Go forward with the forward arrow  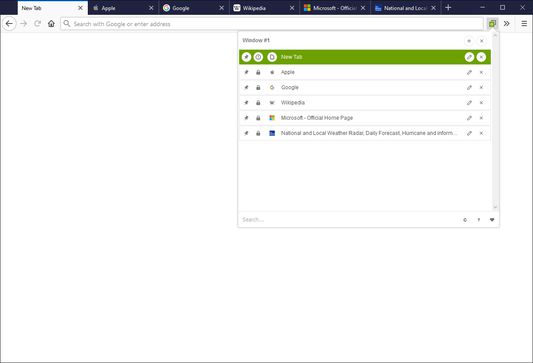pos(23,23)
